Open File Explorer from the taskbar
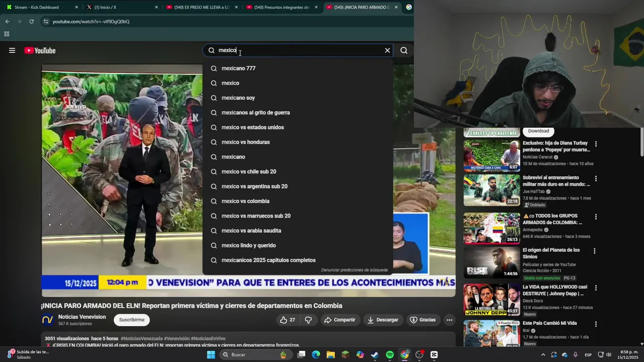 click(x=331, y=354)
